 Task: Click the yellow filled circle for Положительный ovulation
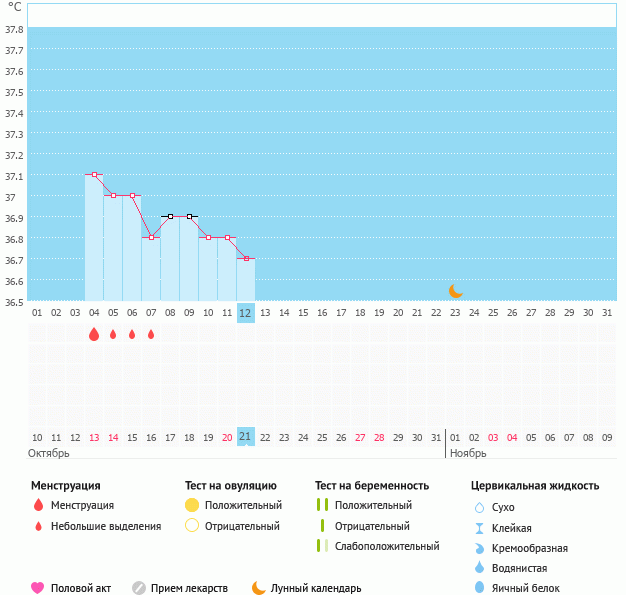click(192, 505)
